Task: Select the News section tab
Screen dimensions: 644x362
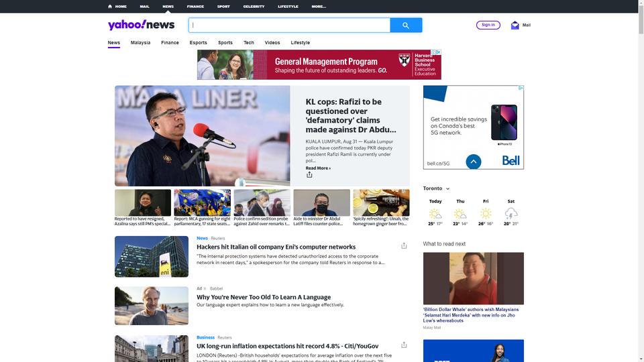Action: tap(114, 43)
